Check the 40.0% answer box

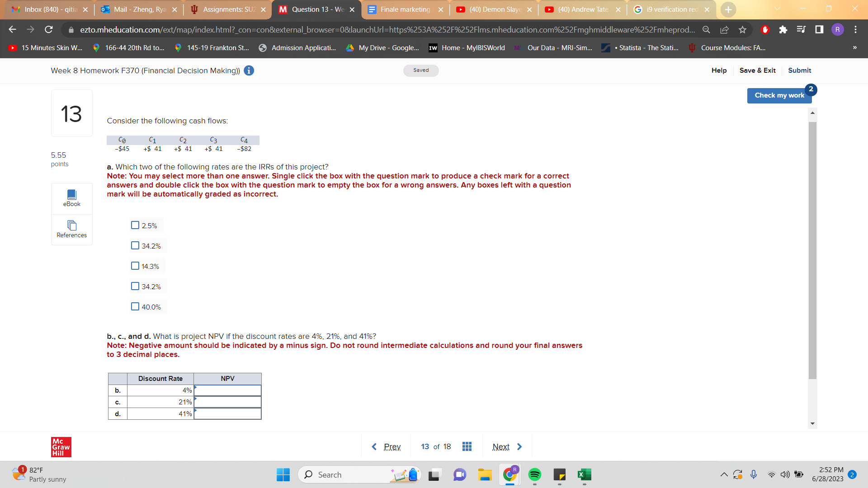[x=135, y=306]
